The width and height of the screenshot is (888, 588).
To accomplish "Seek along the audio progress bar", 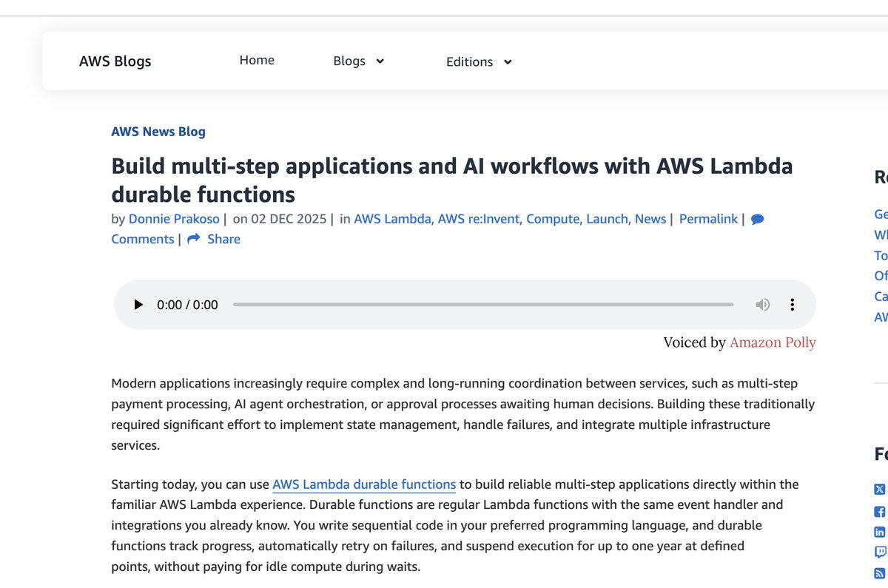I will tap(482, 305).
